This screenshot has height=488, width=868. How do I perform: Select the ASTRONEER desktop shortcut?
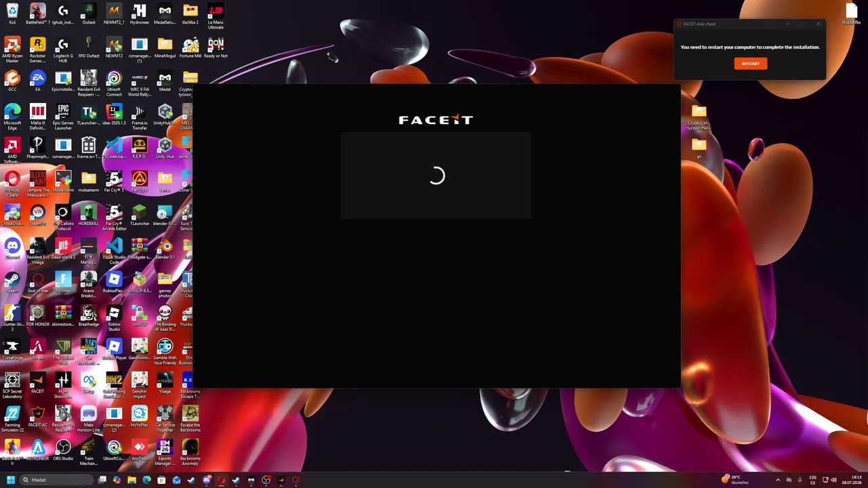coord(38,450)
